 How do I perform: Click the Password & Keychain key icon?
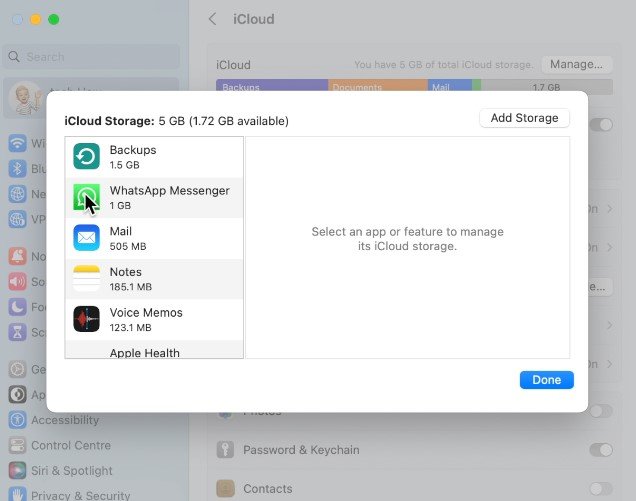tap(226, 449)
